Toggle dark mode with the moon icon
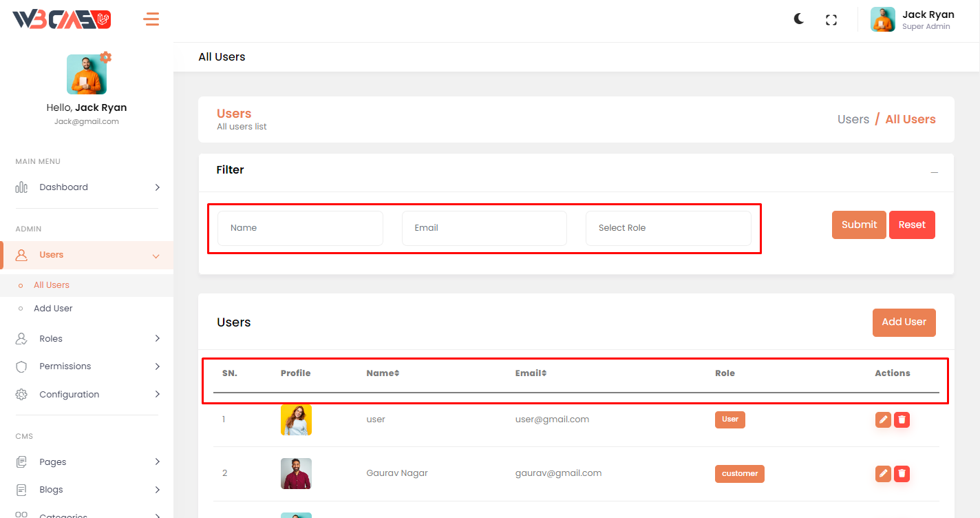Viewport: 980px width, 518px height. [798, 19]
